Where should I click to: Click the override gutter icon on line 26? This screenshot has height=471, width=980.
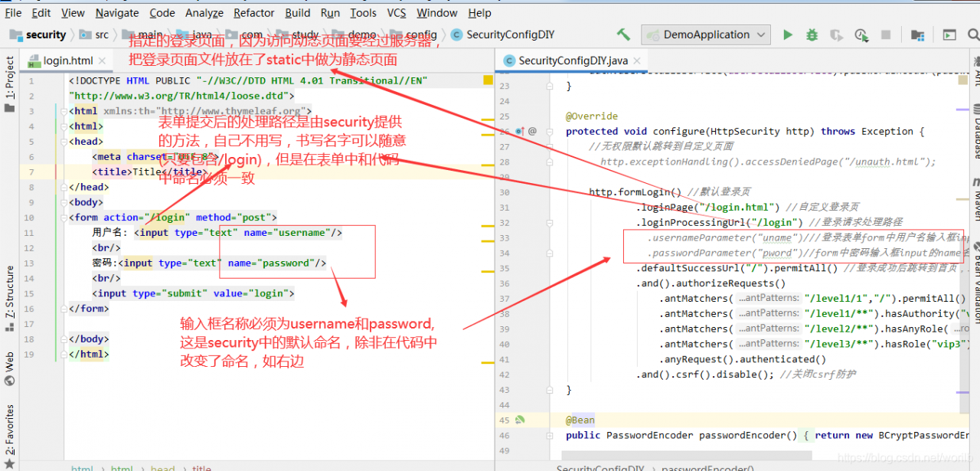click(x=520, y=131)
